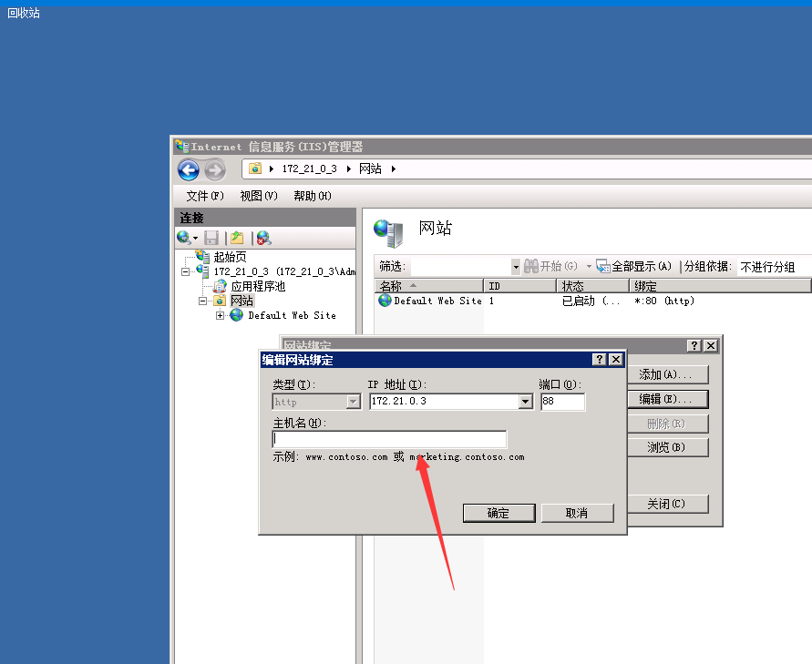Viewport: 812px width, 664px height.
Task: Click breadcrumb arrow after 172_21_0_3
Action: pyautogui.click(x=349, y=169)
